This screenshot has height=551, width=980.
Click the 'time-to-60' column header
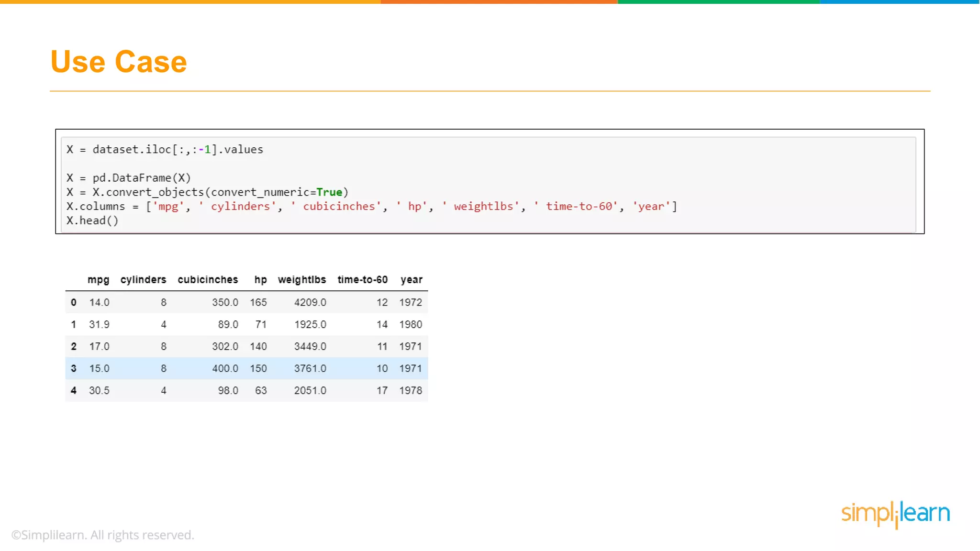pos(363,280)
